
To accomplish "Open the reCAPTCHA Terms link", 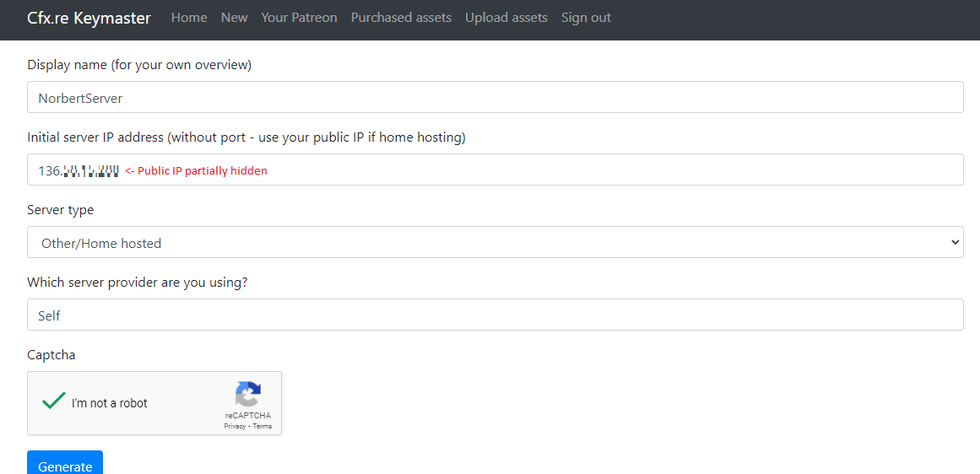I will (x=263, y=426).
